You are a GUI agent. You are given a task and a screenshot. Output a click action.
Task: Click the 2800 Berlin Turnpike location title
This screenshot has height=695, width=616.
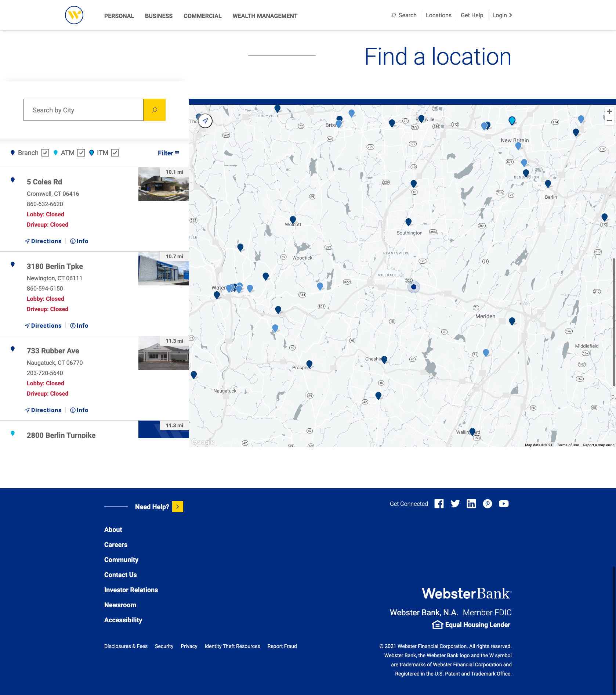(x=61, y=435)
